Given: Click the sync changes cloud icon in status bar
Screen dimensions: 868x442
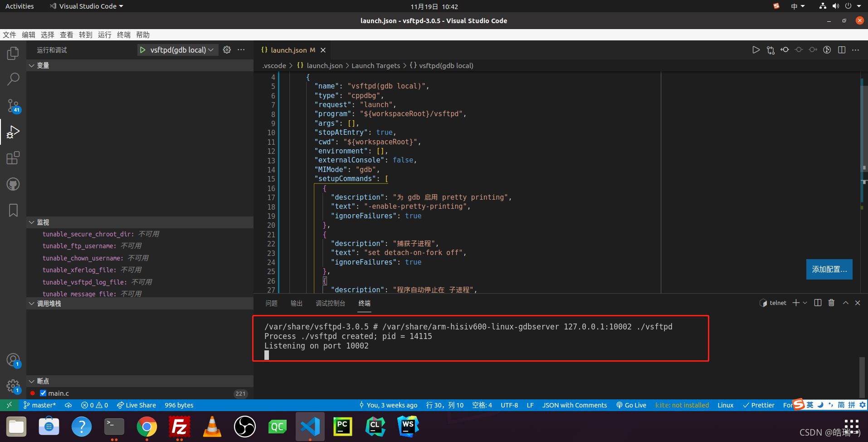Looking at the screenshot, I should 68,405.
